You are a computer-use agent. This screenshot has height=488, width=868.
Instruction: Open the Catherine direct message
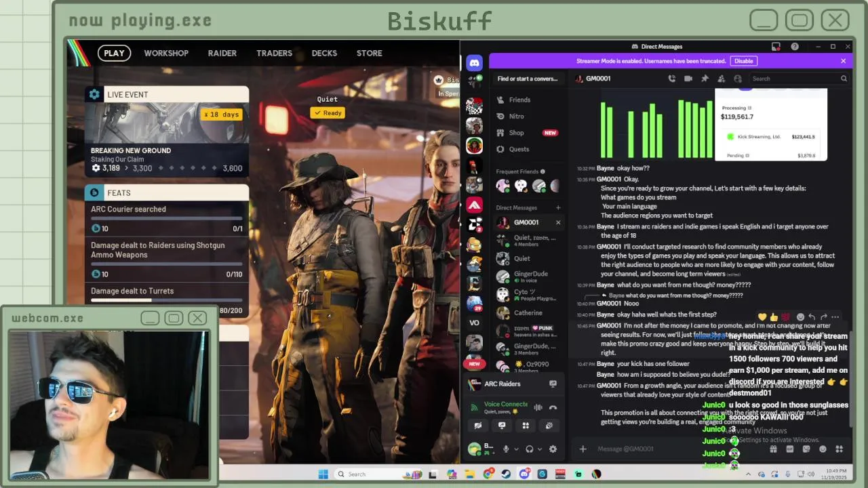pyautogui.click(x=528, y=313)
